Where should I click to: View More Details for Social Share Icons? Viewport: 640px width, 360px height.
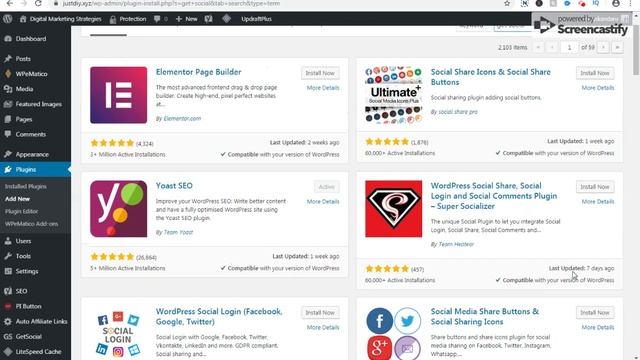598,88
